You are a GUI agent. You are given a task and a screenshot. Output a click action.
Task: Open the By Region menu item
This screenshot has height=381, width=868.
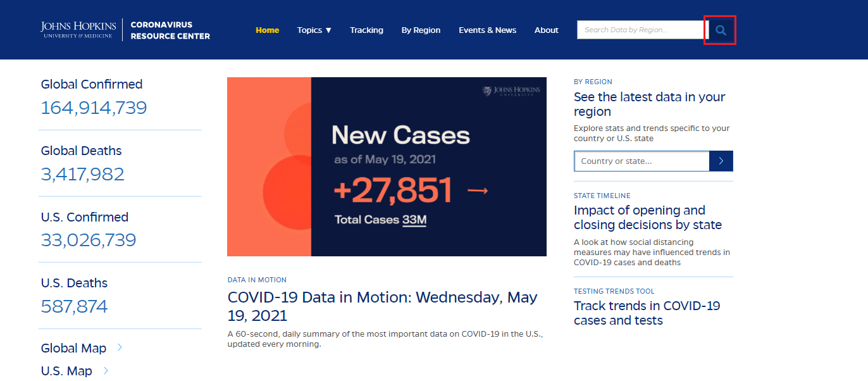(421, 30)
